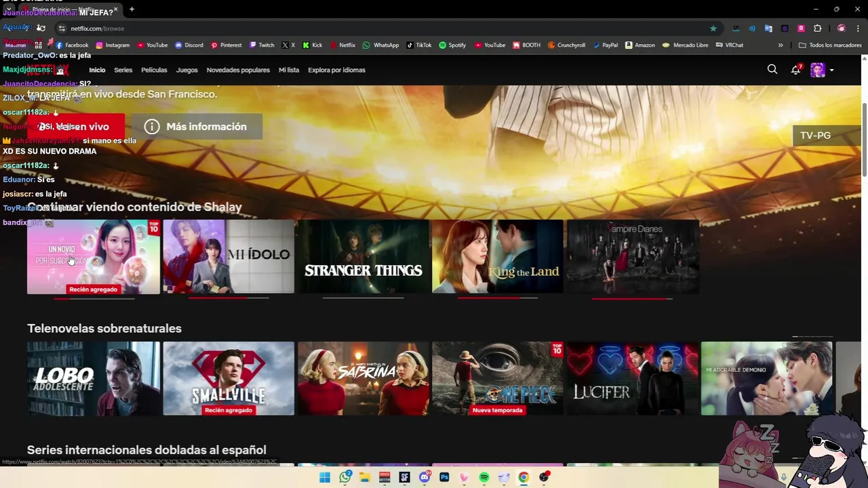
Task: Open the Mi Ídolo thumbnail
Action: pyautogui.click(x=229, y=257)
